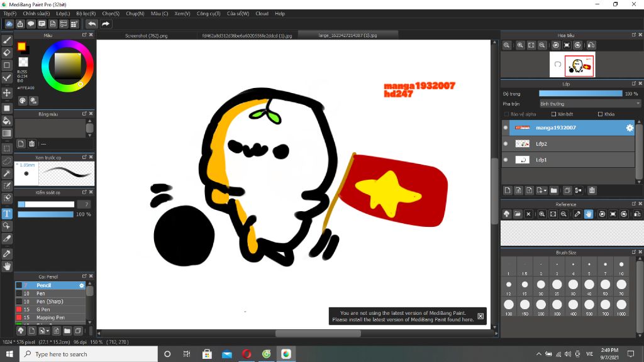This screenshot has width=644, height=362.
Task: Open color palette icon below wheel
Action: (22, 101)
